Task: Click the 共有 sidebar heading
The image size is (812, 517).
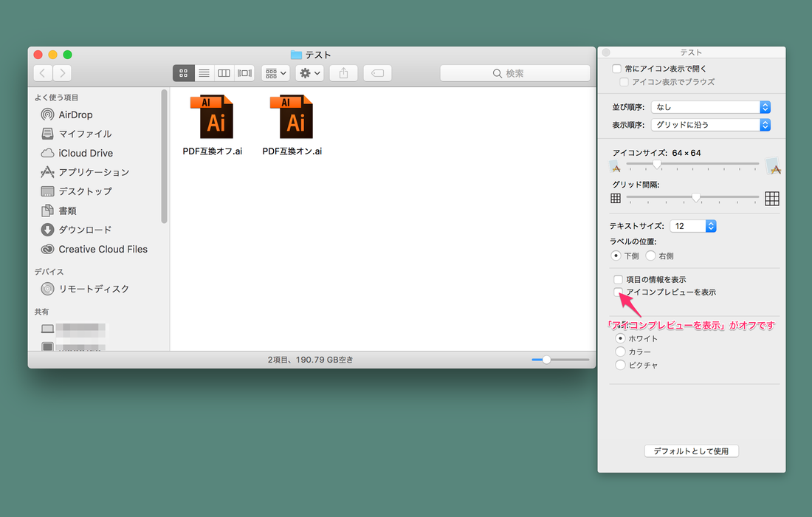Action: 41,312
